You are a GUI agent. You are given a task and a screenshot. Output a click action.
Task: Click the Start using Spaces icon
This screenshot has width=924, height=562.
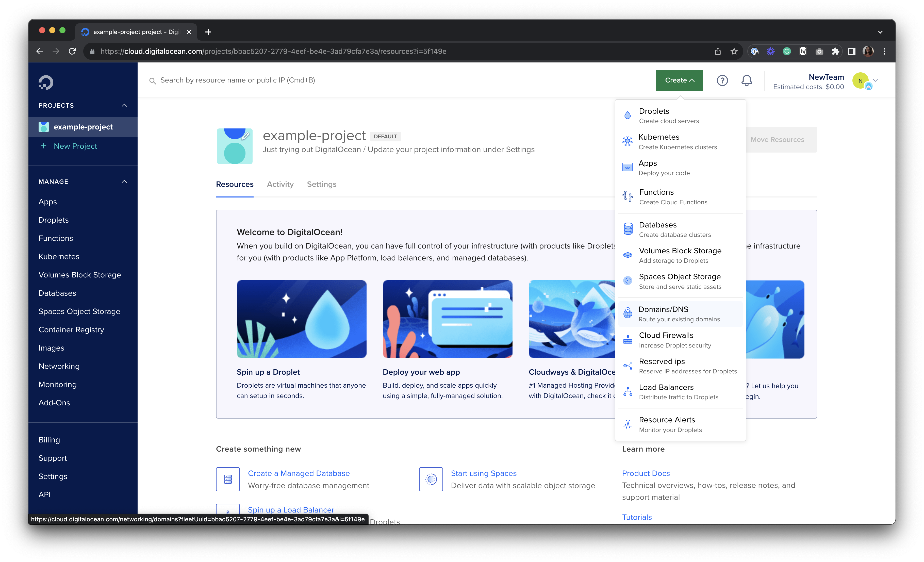[431, 479]
